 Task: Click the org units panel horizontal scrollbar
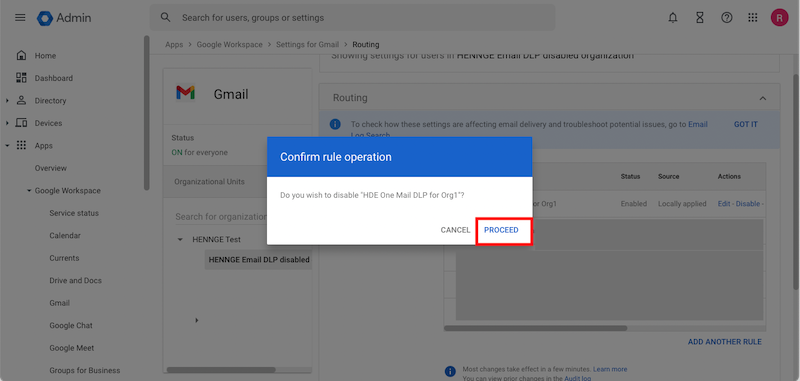tap(221, 369)
